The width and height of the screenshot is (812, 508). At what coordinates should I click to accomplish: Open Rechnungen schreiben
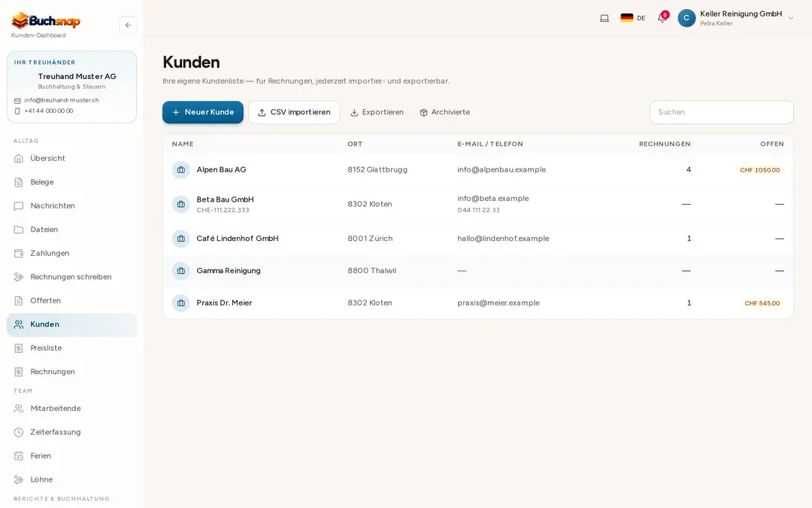(x=72, y=277)
